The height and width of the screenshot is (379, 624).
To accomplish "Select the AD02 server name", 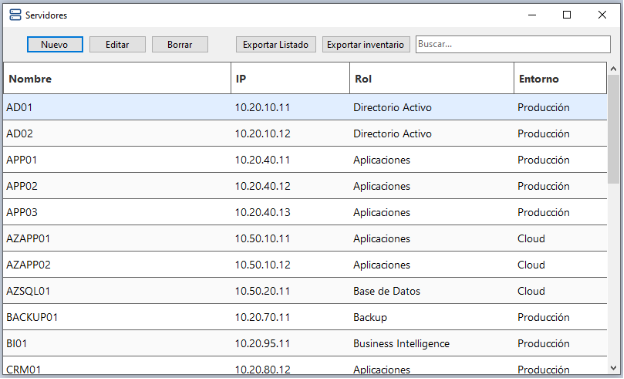I will point(20,134).
